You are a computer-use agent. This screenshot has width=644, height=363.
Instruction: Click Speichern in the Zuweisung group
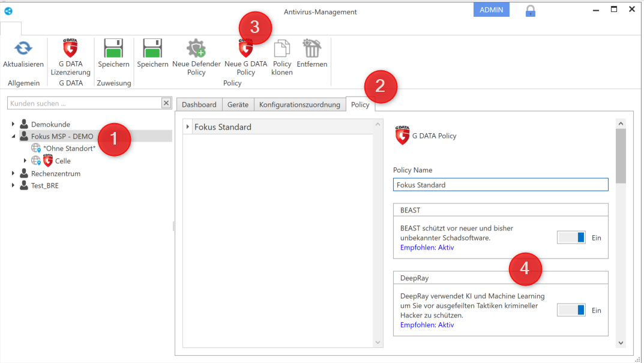click(113, 53)
